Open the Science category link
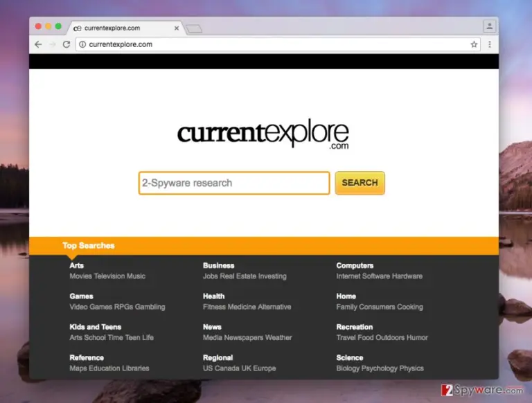Viewport: 532px width, 403px height. coord(350,357)
